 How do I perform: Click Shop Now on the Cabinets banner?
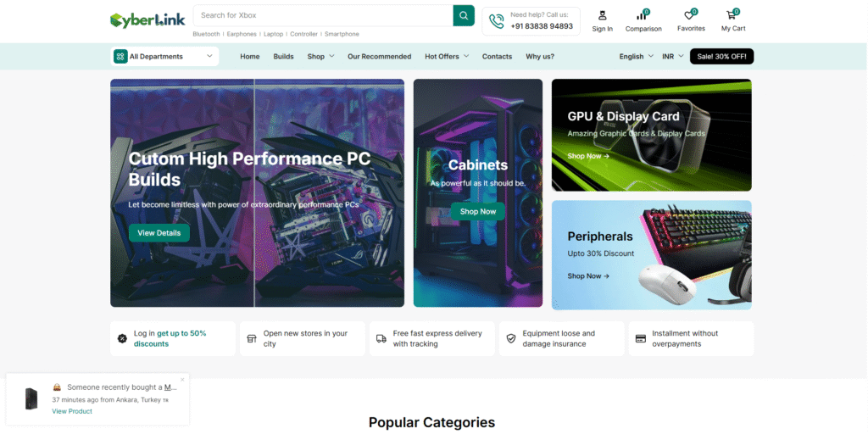coord(477,211)
